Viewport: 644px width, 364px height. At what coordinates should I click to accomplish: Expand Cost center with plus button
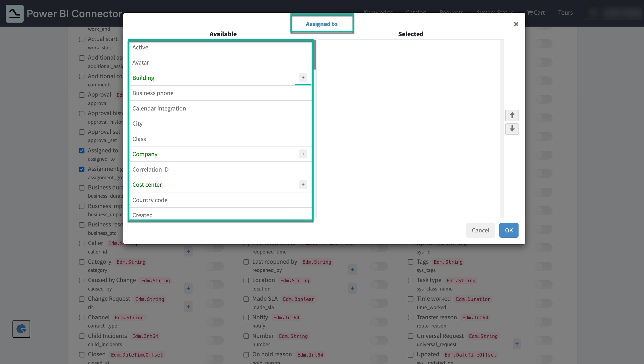click(x=303, y=184)
